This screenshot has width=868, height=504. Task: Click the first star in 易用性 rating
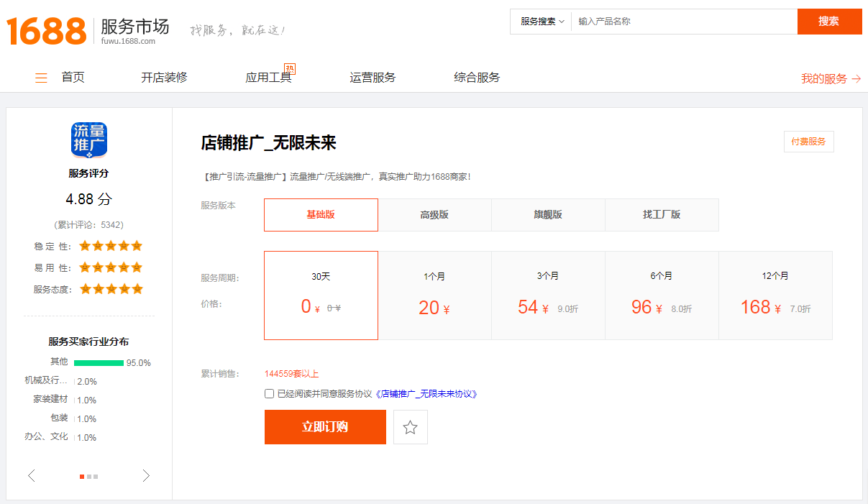tap(83, 267)
